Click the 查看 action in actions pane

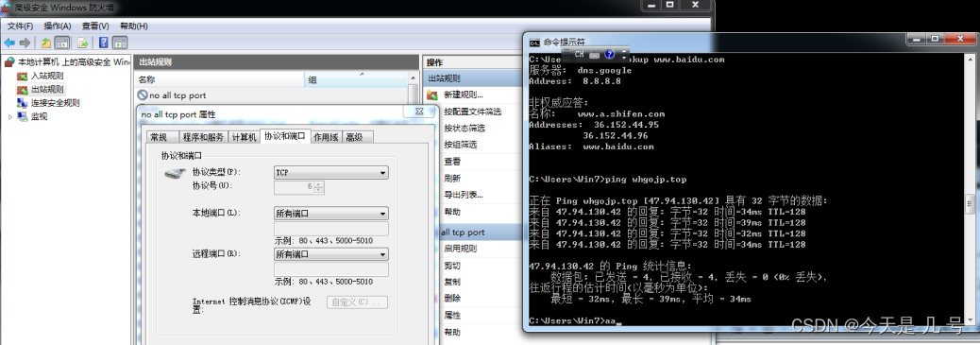pyautogui.click(x=452, y=161)
